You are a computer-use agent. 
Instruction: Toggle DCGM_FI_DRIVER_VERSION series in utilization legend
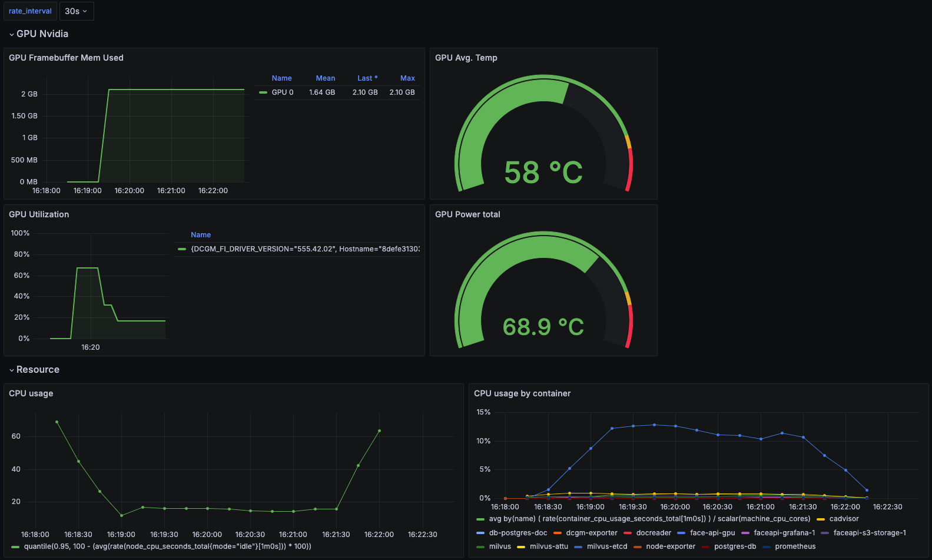(x=305, y=249)
